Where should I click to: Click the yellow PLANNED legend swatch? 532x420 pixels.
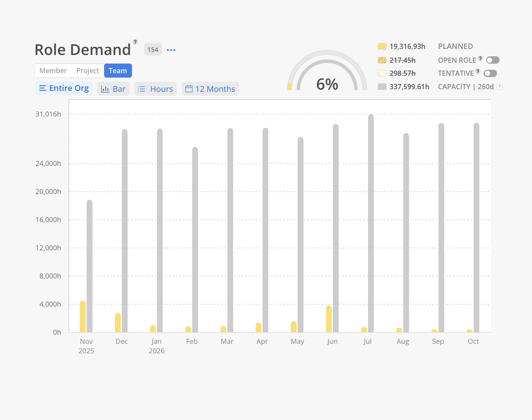coord(382,46)
